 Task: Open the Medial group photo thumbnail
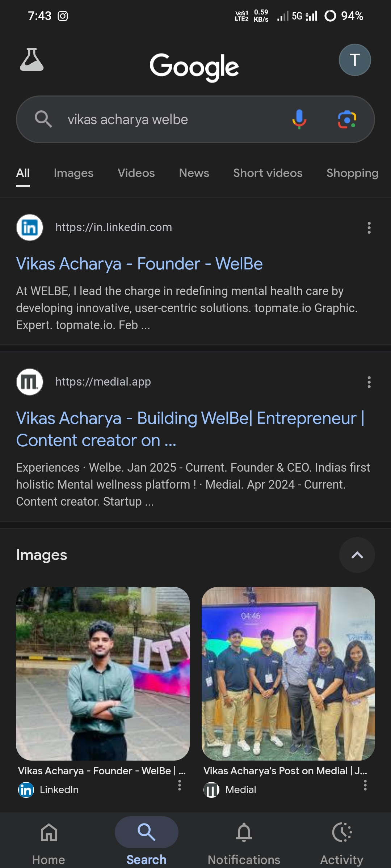(288, 673)
